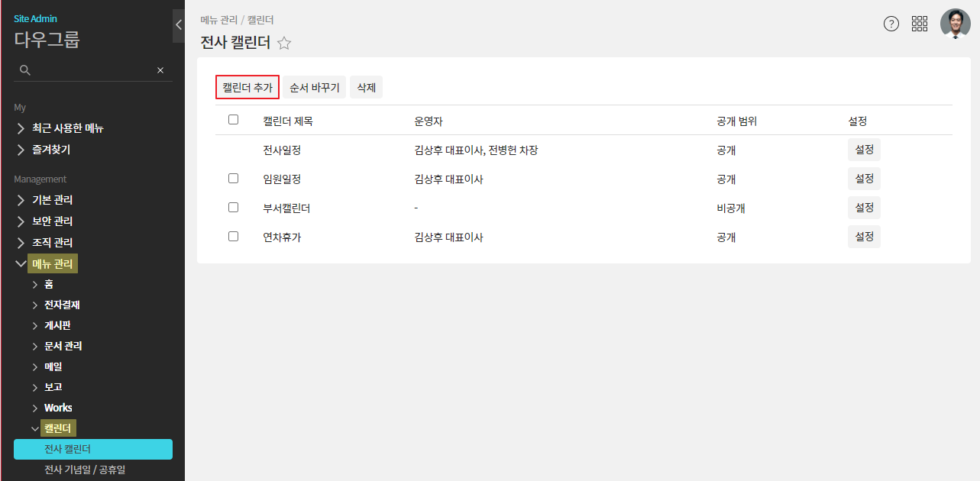Star 전사 캘린더 as favorite

[284, 44]
